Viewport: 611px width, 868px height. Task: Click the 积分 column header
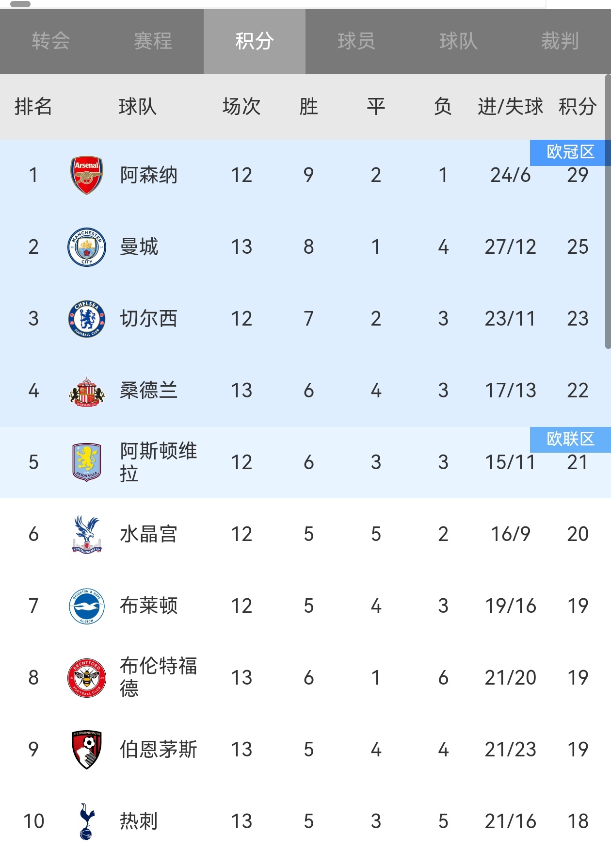[577, 107]
